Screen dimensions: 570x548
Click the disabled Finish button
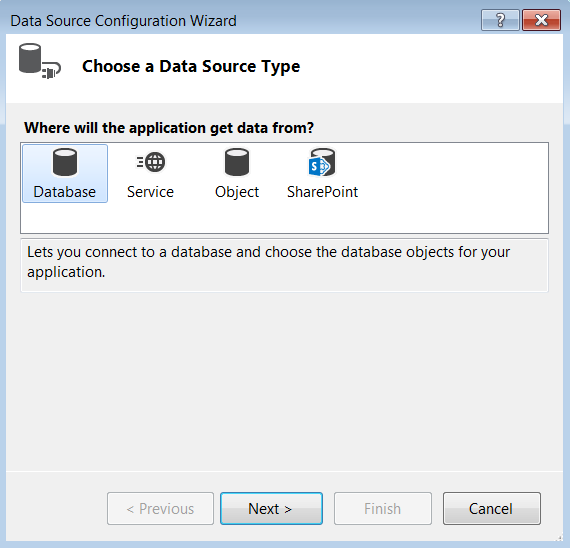pos(383,508)
